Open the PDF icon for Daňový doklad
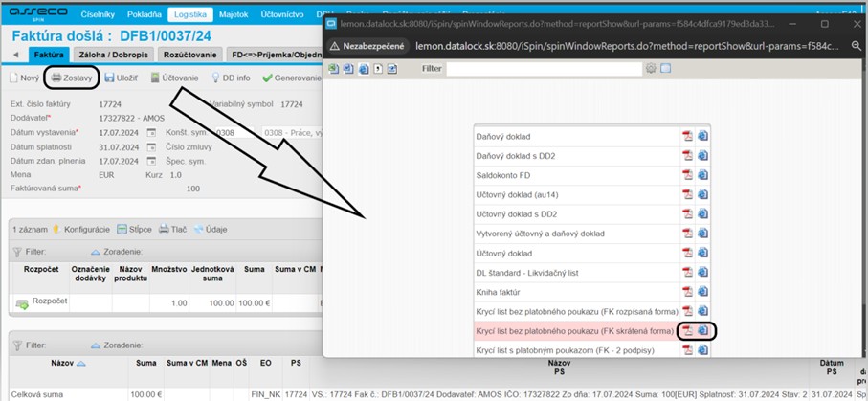 tap(686, 137)
